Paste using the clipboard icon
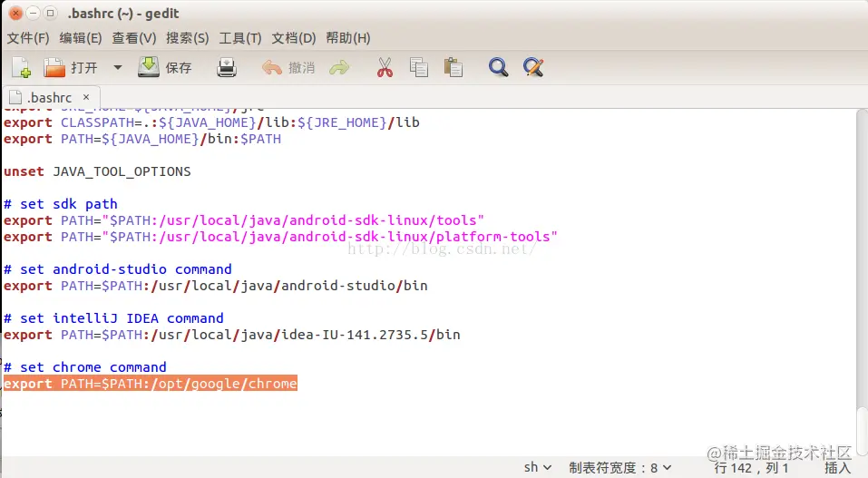Viewport: 868px width, 478px height. (454, 68)
